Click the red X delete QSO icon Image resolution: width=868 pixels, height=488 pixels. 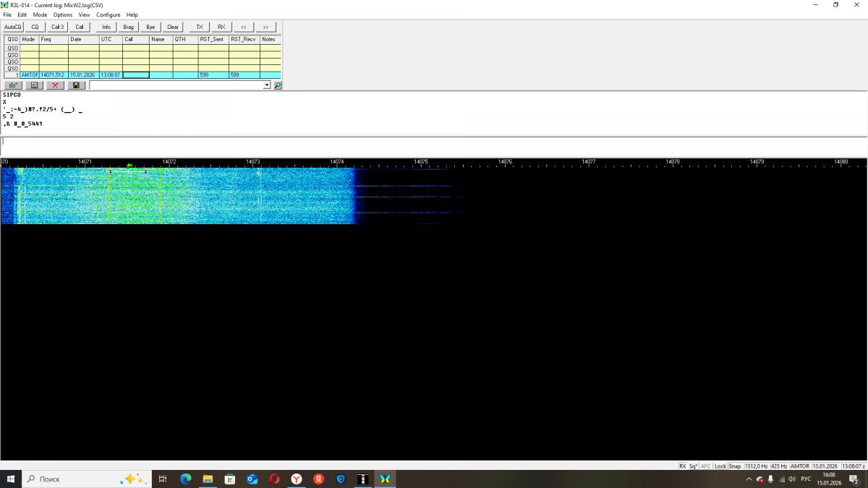[55, 85]
